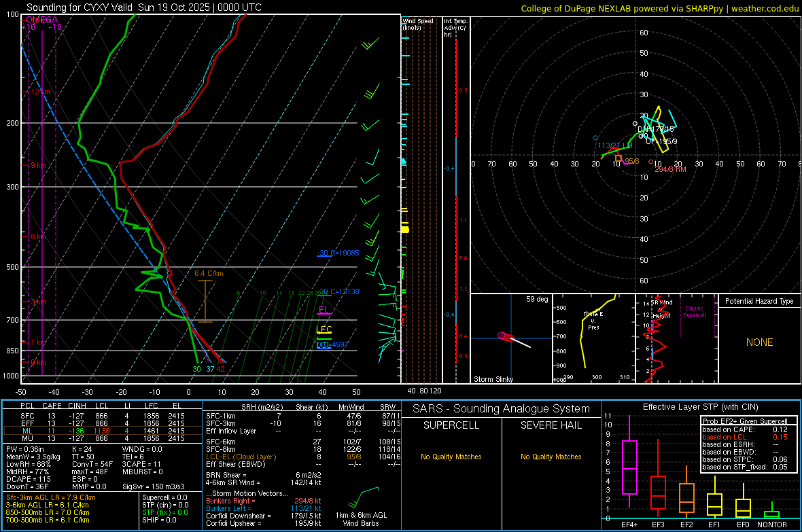This screenshot has height=532, width=802.
Task: Click the '59 deg' slinky tilt value
Action: (536, 299)
